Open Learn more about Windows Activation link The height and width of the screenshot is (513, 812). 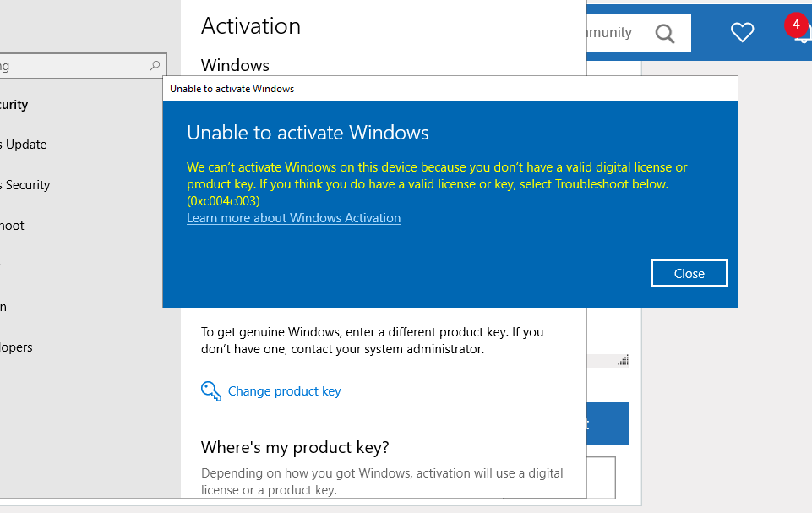point(294,218)
